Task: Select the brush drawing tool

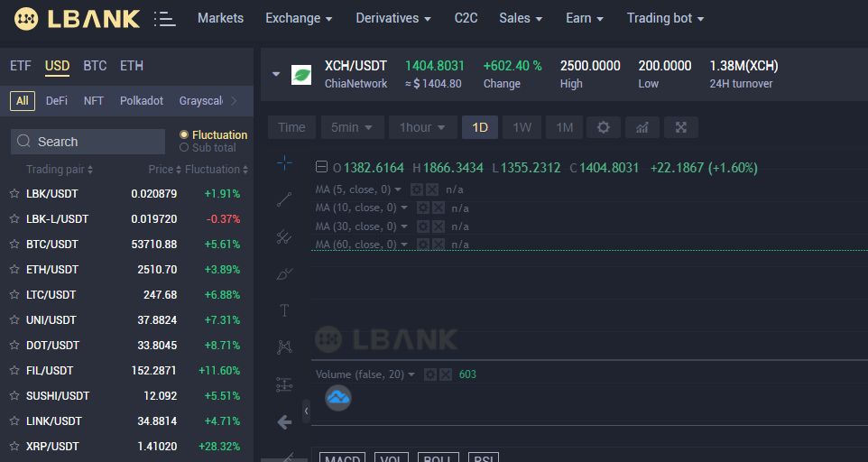Action: click(x=284, y=273)
